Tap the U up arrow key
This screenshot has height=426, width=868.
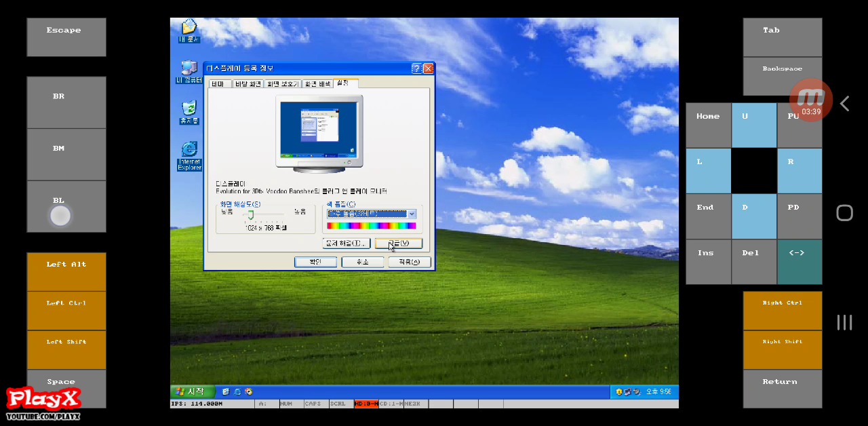(x=754, y=125)
